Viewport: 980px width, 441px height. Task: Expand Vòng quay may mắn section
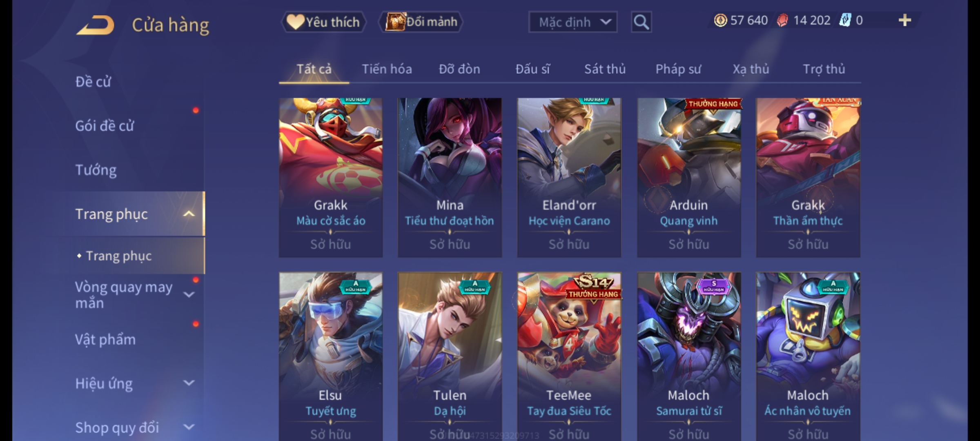189,294
